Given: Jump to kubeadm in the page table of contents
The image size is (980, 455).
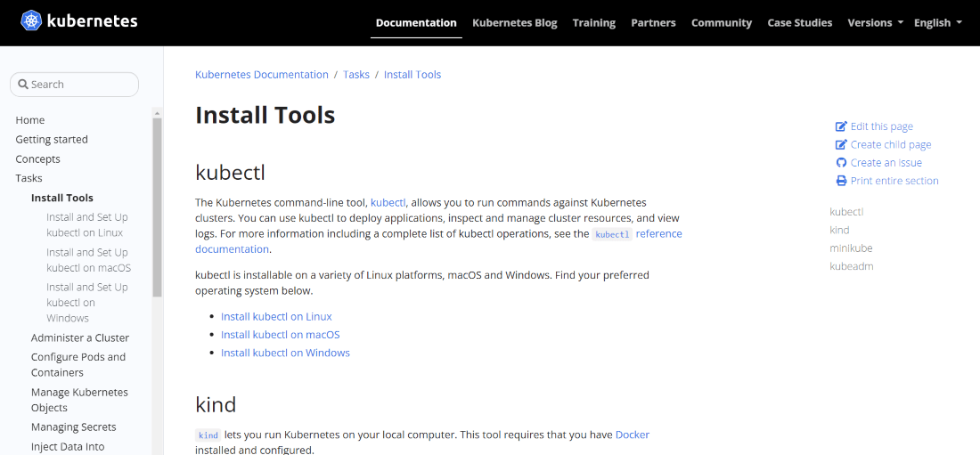Looking at the screenshot, I should 851,266.
